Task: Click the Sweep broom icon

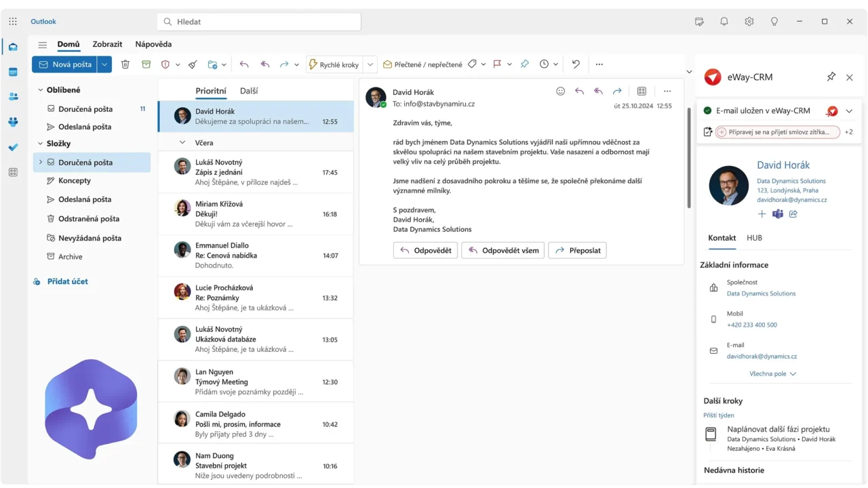Action: click(x=193, y=64)
